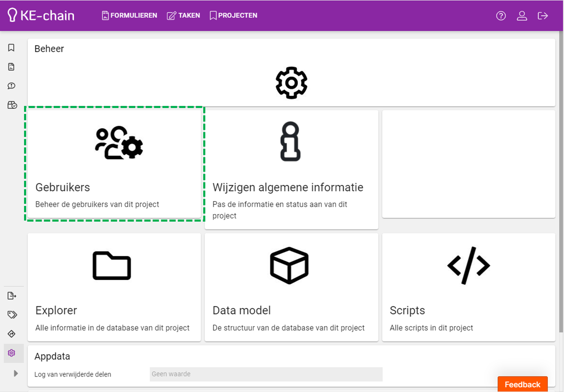This screenshot has width=564, height=392.
Task: Click the speech bubble alert sidebar icon
Action: [x=11, y=86]
